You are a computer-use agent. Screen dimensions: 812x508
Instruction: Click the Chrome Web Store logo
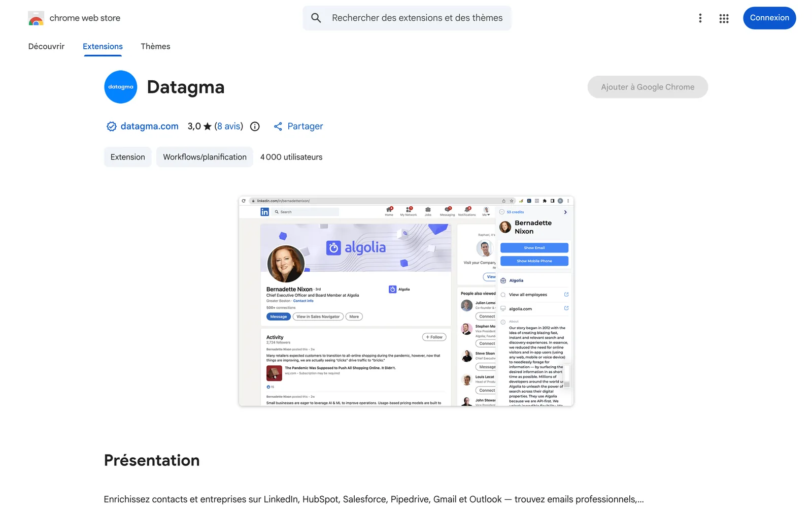36,18
